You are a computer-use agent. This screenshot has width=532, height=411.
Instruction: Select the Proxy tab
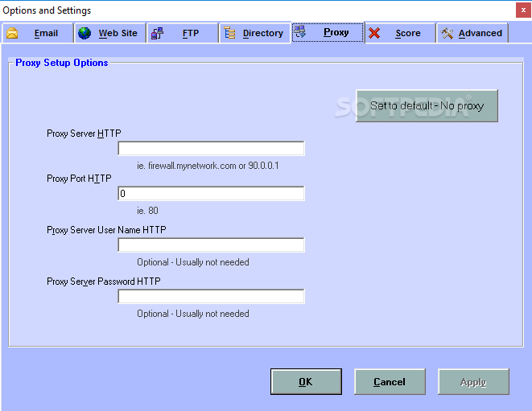[328, 32]
